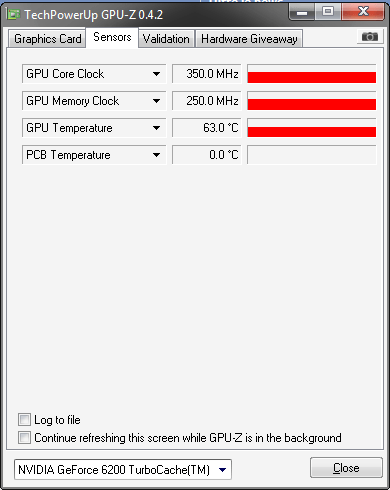Click the GPU-Z app icon in title bar

coord(14,15)
